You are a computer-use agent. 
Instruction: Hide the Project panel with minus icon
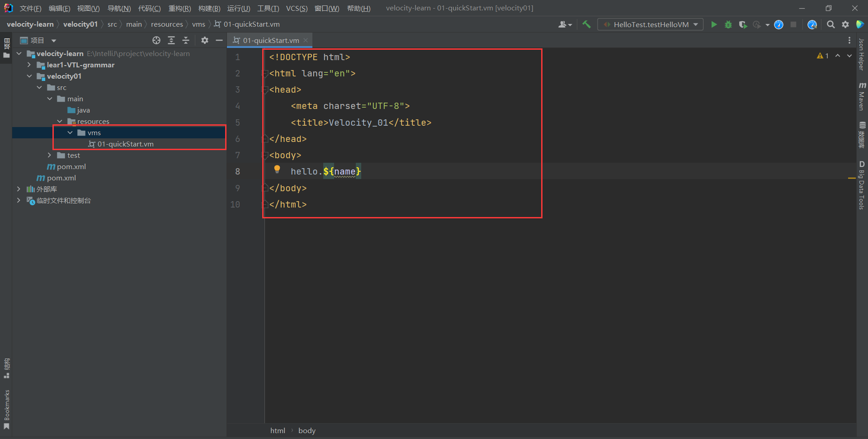point(219,40)
